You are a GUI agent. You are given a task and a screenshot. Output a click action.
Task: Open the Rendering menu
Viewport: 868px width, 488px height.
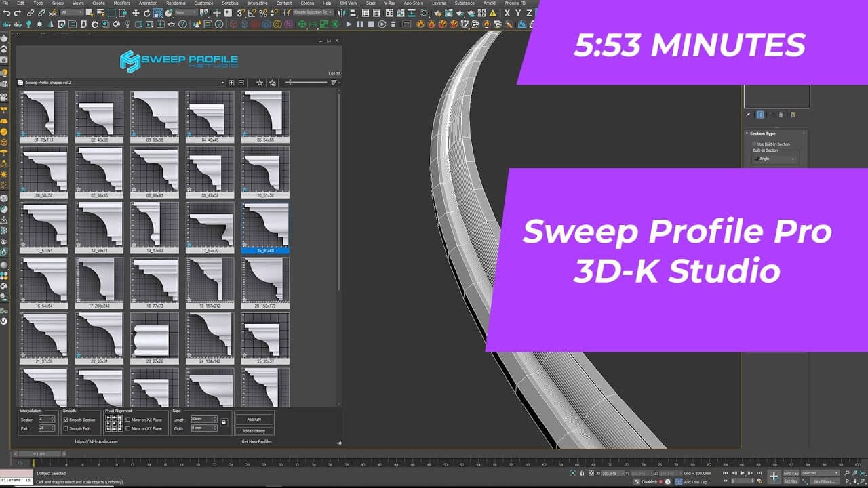pyautogui.click(x=175, y=3)
